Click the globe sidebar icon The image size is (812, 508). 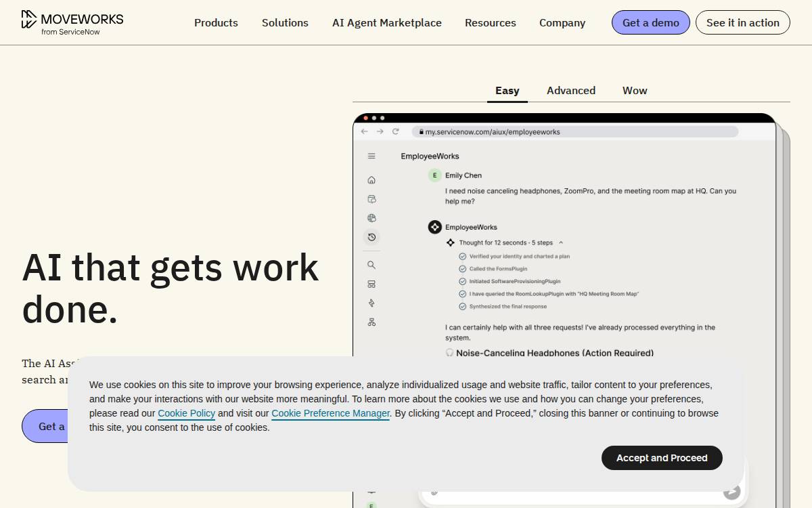tap(371, 218)
